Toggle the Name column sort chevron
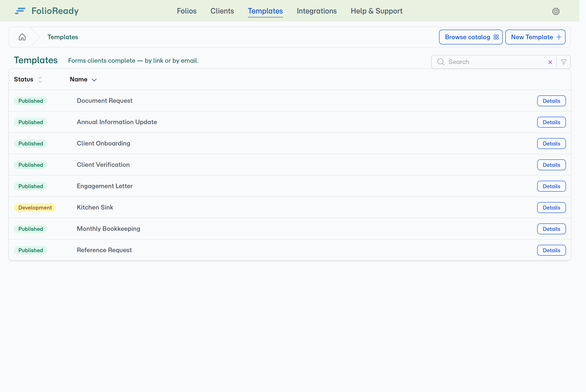The height and width of the screenshot is (392, 586). (94, 80)
